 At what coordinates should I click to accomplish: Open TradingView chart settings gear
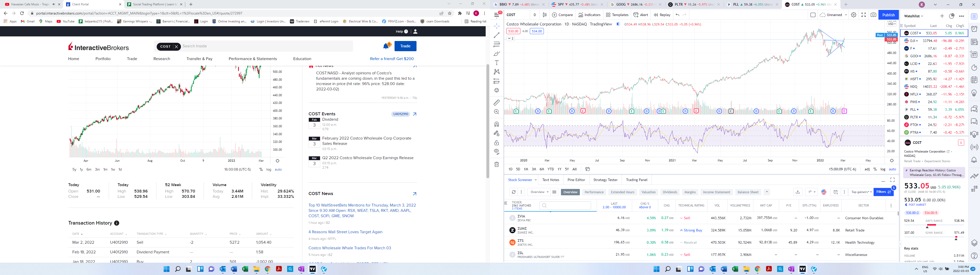(854, 15)
